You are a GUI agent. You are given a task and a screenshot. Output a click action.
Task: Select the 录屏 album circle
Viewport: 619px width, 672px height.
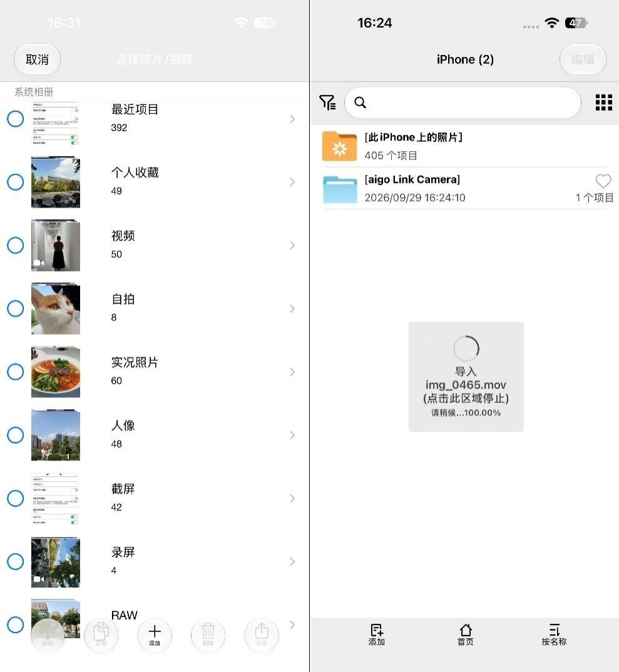(x=16, y=561)
